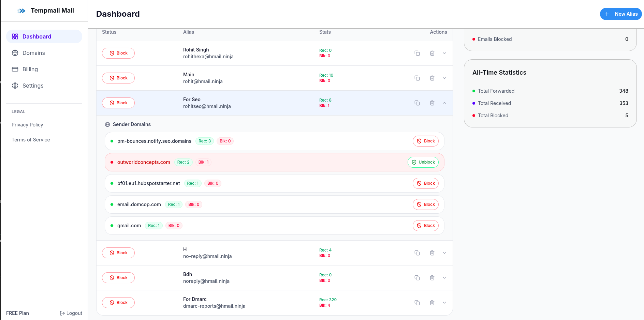This screenshot has width=644, height=320.
Task: Delete the Rohit Singh alias
Action: click(432, 53)
